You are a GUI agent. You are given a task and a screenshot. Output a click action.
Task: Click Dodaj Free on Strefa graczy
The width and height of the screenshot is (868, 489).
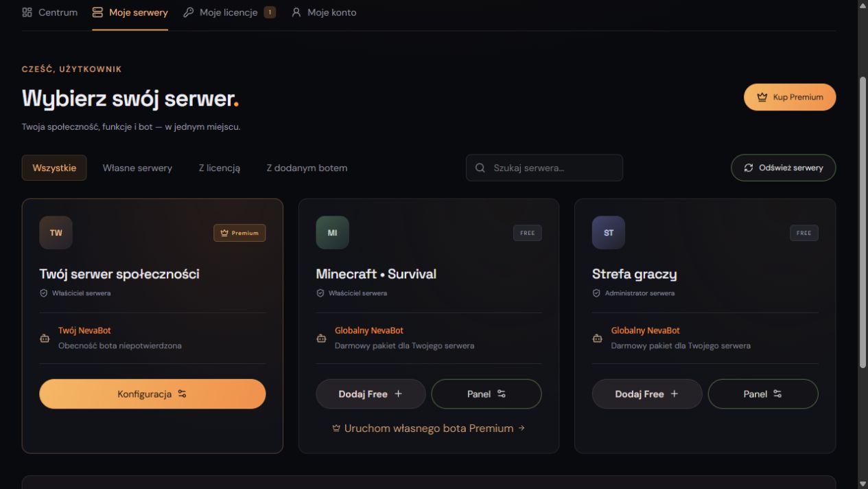(x=647, y=394)
